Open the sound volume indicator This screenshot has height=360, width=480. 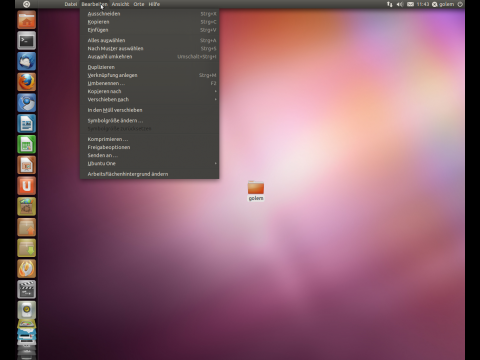[x=400, y=4]
